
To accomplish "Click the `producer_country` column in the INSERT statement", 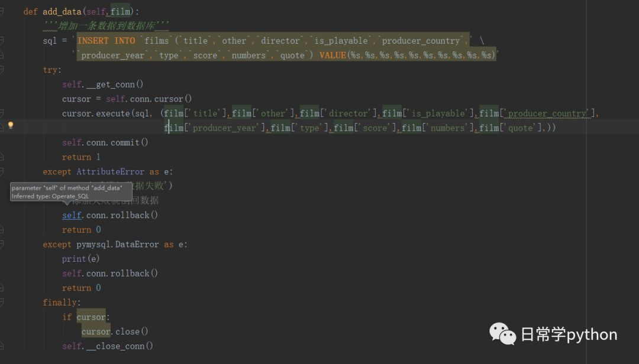I will (421, 41).
